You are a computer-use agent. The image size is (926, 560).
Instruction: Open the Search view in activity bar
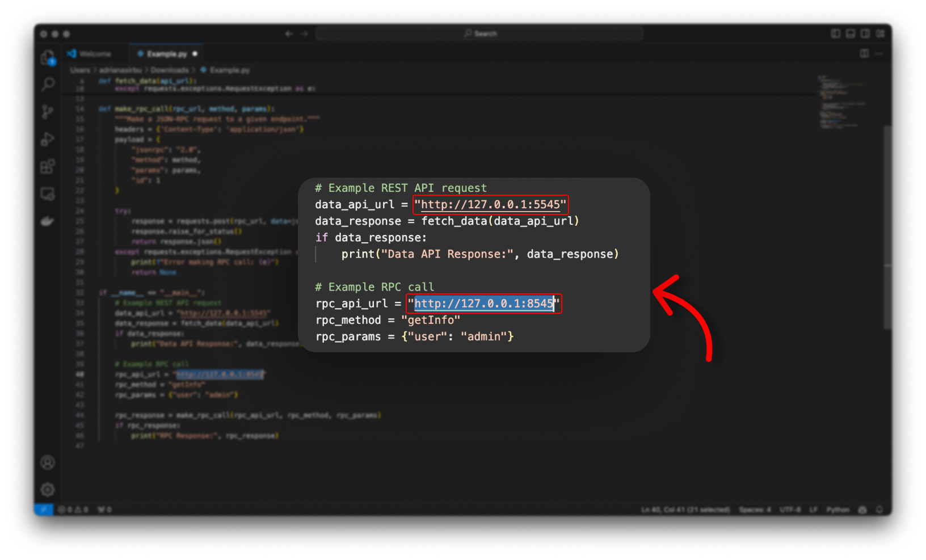click(x=48, y=85)
